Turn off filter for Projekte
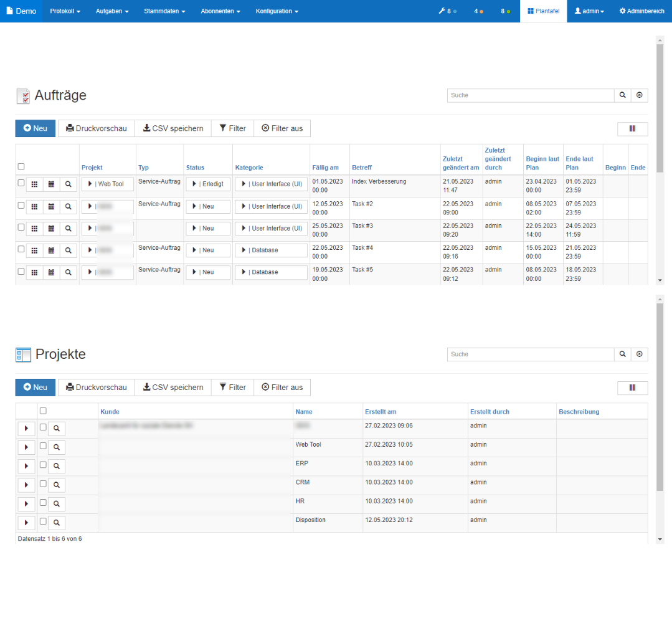The image size is (672, 623). 282,387
